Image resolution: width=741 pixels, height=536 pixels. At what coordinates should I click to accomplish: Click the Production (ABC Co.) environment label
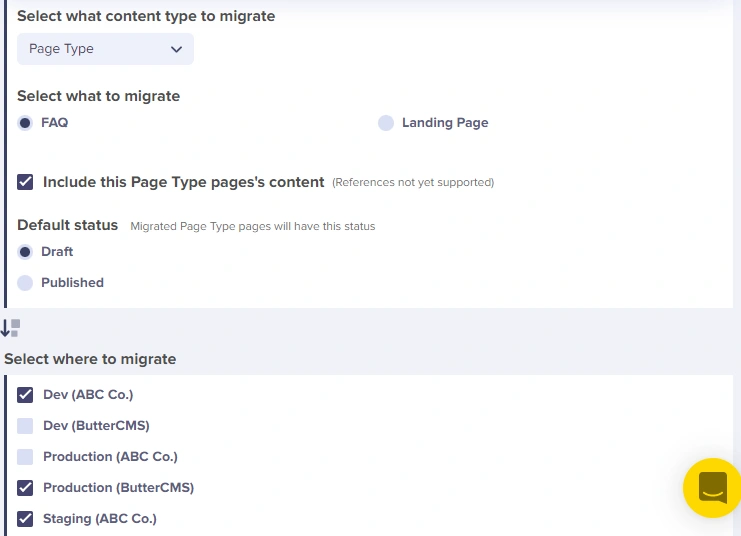(110, 457)
